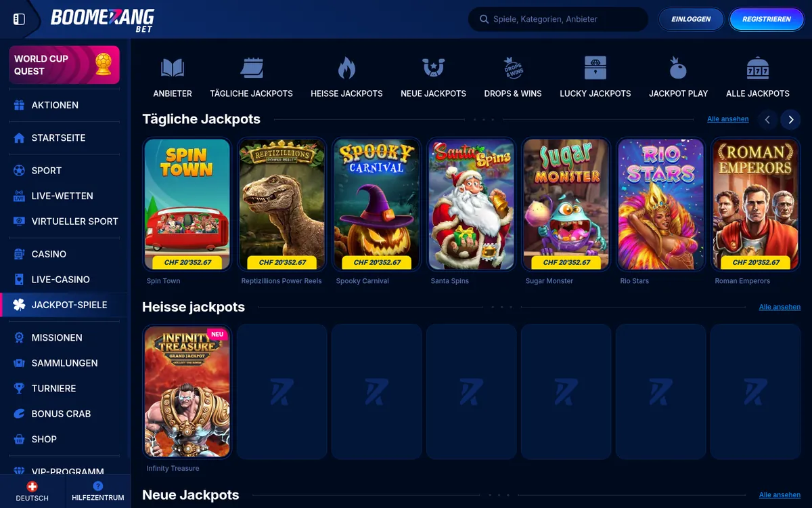
Task: Click the search magnifier icon
Action: pos(484,19)
